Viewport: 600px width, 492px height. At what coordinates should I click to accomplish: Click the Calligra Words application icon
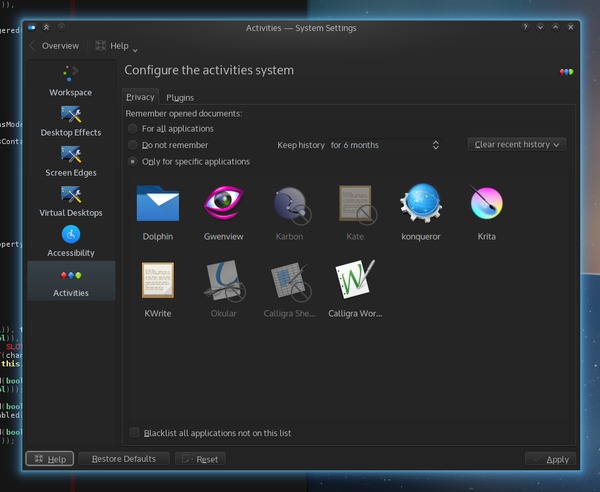[355, 279]
